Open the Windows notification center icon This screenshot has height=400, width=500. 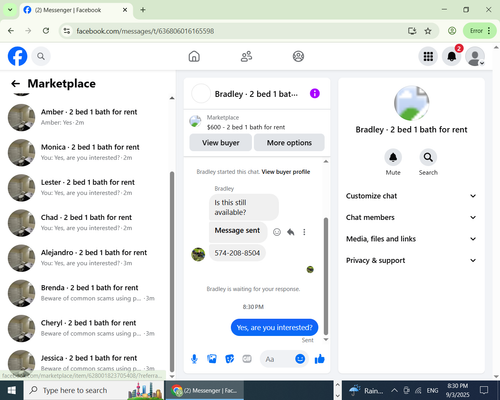(x=484, y=390)
